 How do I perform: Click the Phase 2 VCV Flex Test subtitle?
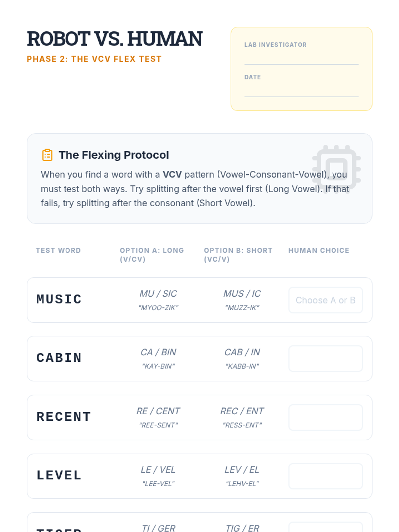pos(94,59)
